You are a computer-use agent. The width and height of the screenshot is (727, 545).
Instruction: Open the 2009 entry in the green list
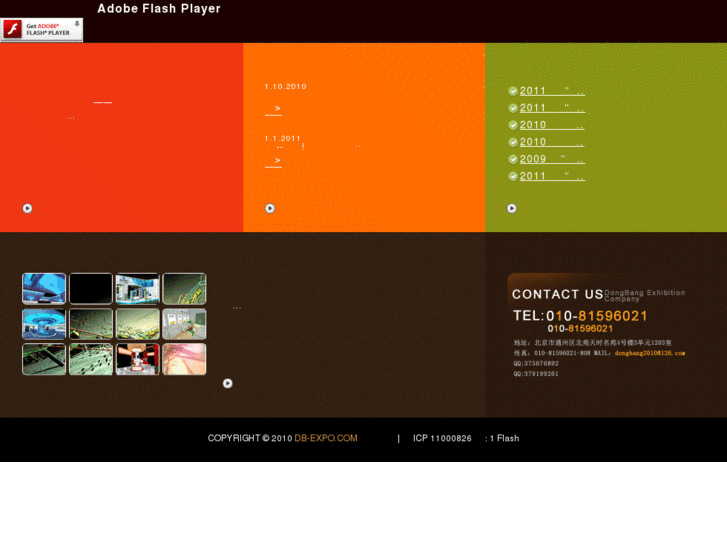point(552,159)
